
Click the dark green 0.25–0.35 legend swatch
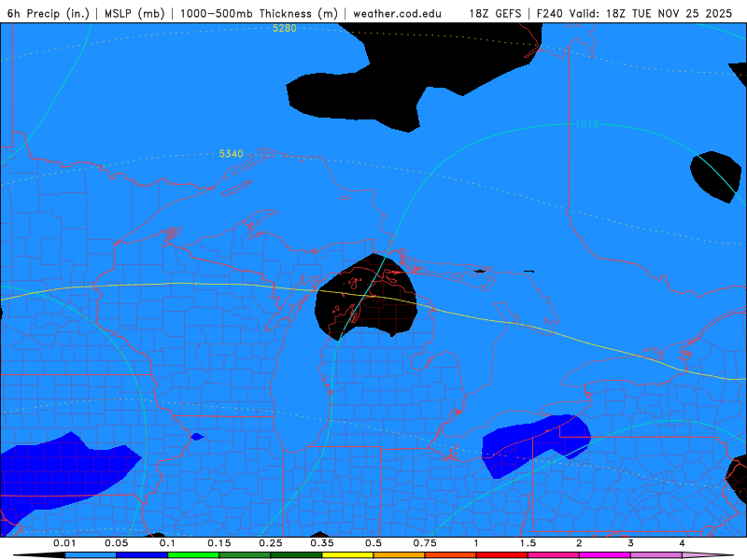[x=296, y=555]
